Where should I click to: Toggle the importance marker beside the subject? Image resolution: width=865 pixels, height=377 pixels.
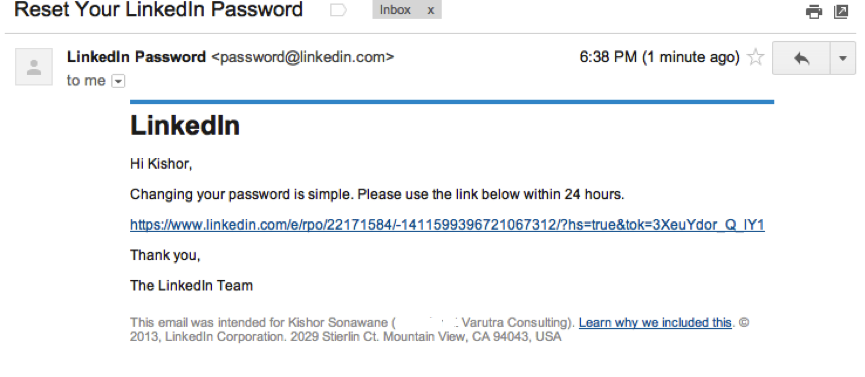[x=338, y=10]
